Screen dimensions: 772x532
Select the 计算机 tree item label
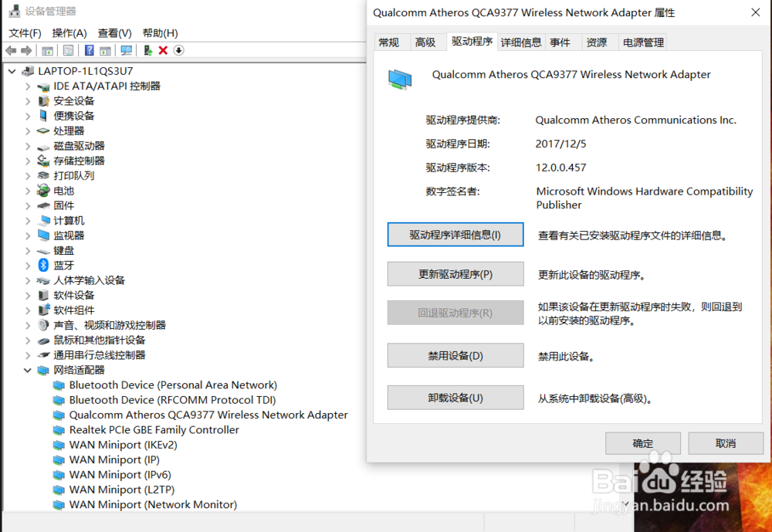tap(69, 221)
